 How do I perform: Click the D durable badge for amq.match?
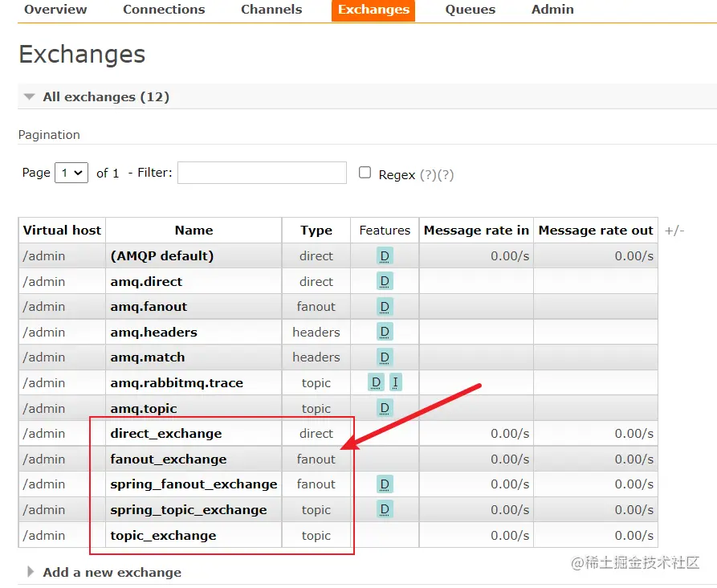pyautogui.click(x=385, y=357)
